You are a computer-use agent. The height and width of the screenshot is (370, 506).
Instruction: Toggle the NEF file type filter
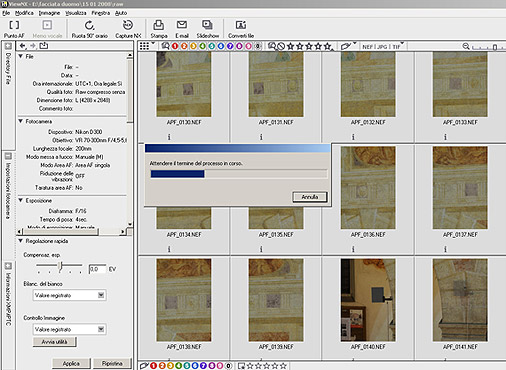(x=367, y=47)
